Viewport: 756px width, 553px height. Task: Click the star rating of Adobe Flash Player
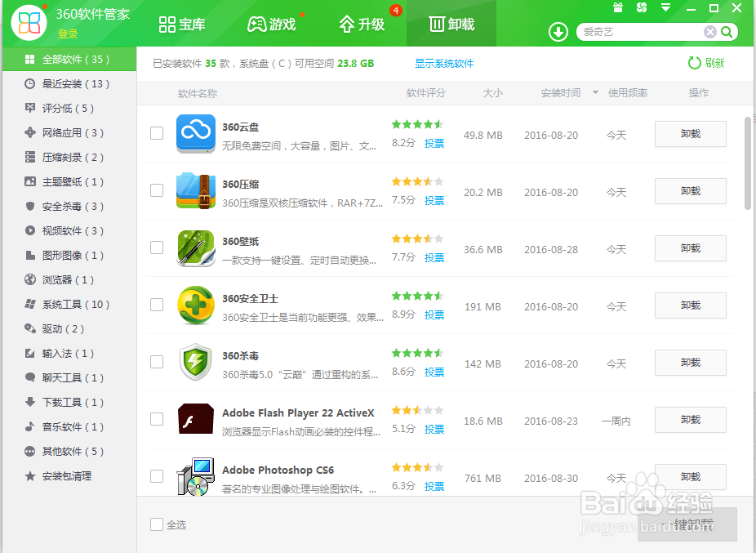coord(417,410)
